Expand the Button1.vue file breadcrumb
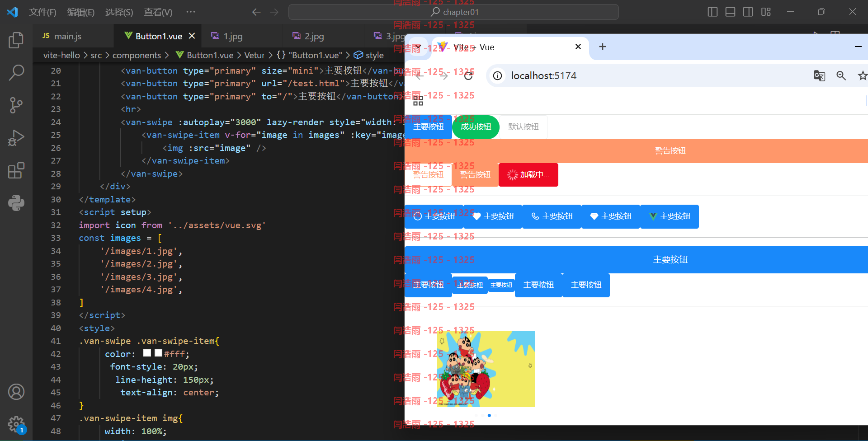Screen dimensions: 868x441 [x=205, y=55]
